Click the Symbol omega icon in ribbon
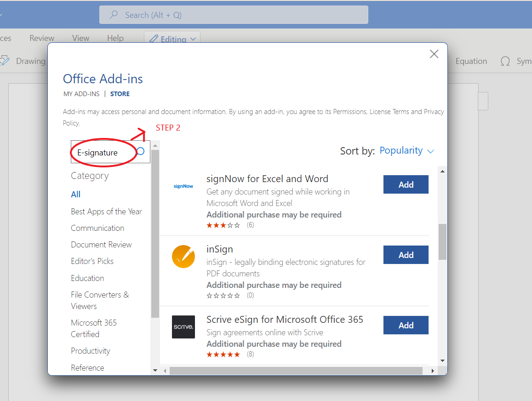This screenshot has height=401, width=532. click(505, 62)
